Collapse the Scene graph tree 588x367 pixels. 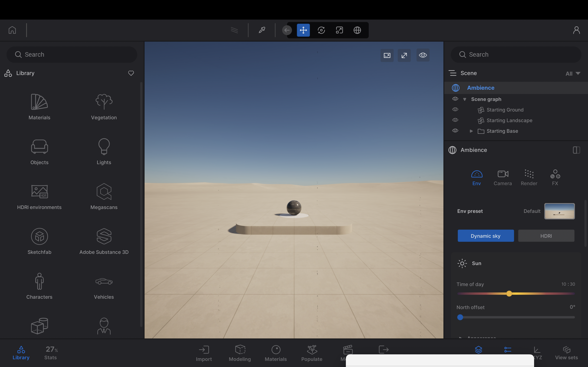[x=464, y=99]
